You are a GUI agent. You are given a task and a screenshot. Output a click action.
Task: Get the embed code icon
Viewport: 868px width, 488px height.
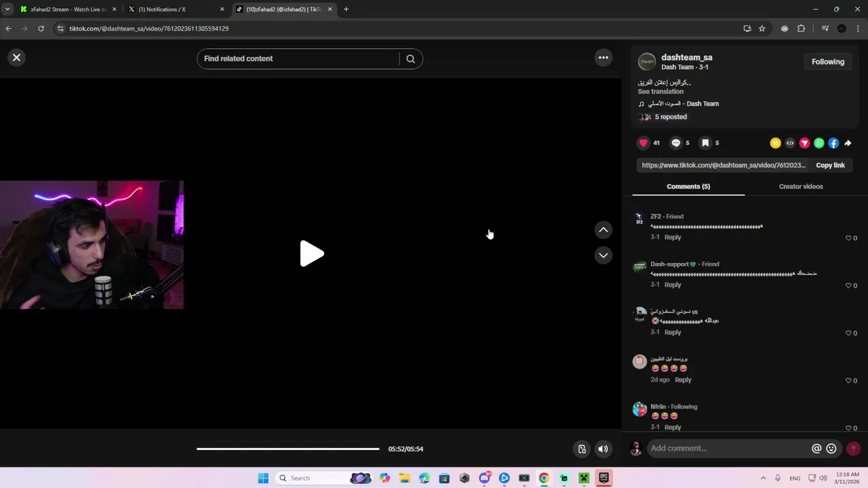790,143
